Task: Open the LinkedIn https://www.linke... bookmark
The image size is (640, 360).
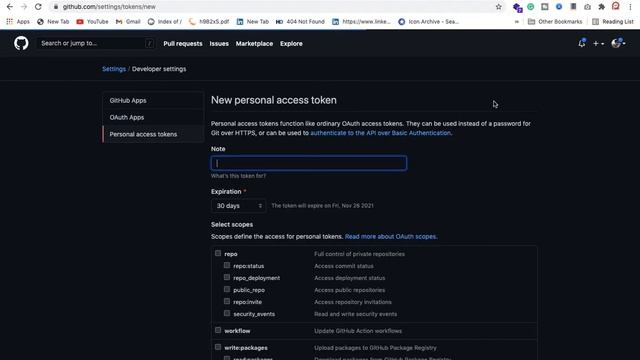Action: pyautogui.click(x=362, y=22)
